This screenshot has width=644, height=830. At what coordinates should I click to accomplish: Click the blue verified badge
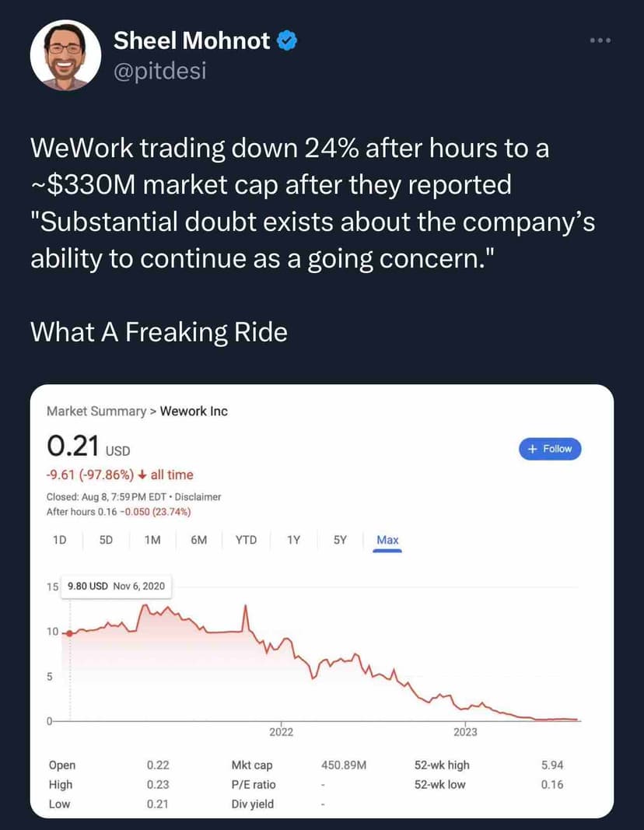(286, 41)
